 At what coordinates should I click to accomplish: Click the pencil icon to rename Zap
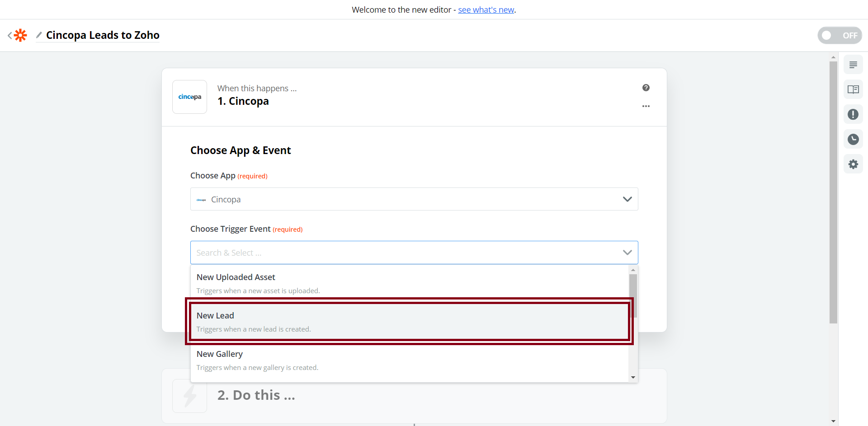click(x=39, y=35)
